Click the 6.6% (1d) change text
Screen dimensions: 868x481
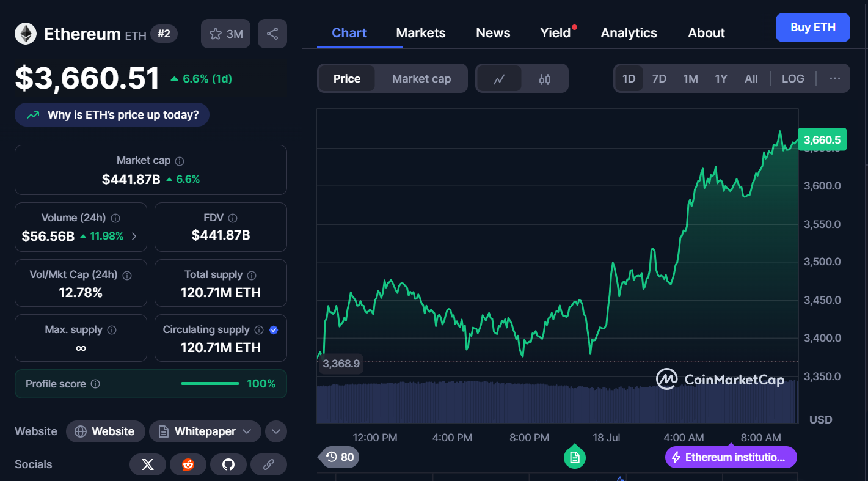coord(207,79)
